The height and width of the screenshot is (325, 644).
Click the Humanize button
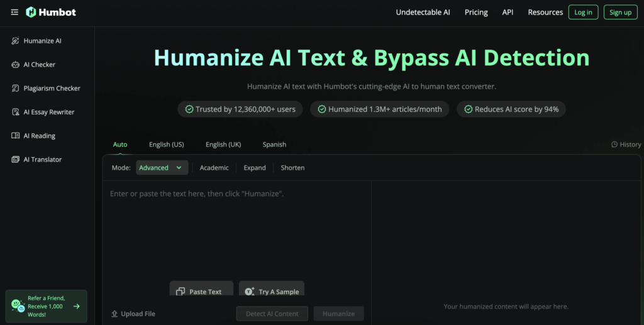[338, 314]
